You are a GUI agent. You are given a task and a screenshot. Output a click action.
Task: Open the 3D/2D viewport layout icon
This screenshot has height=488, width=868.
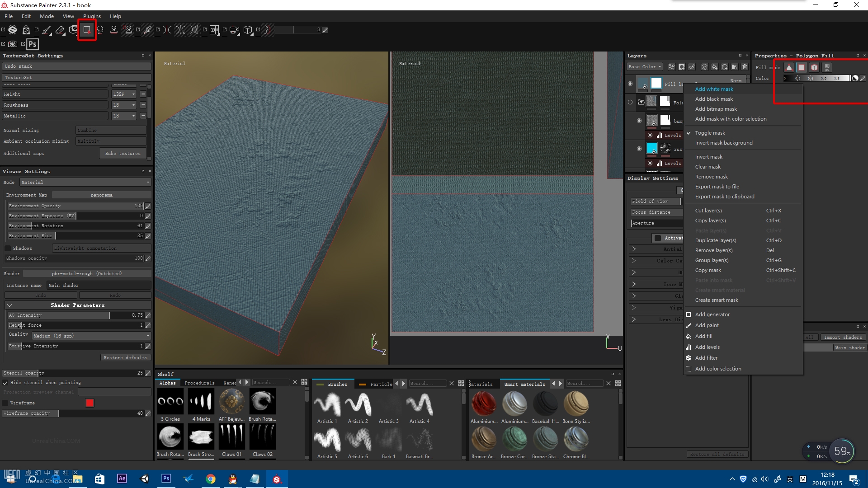(x=214, y=30)
